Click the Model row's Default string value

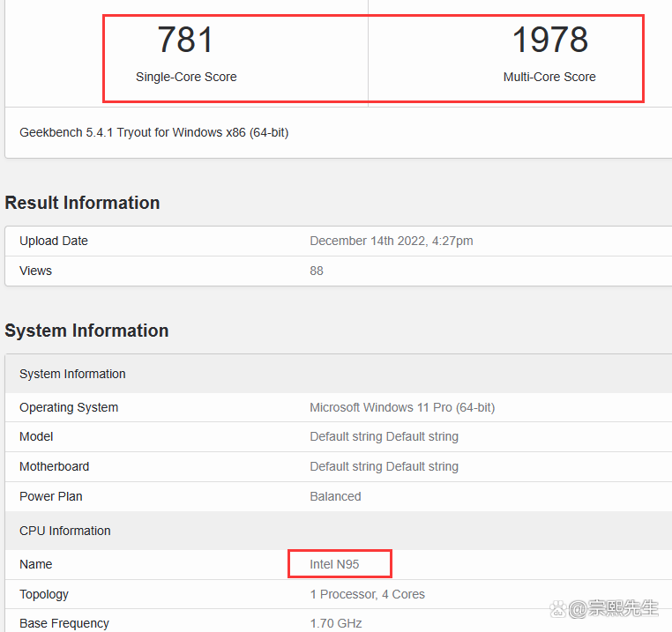384,436
